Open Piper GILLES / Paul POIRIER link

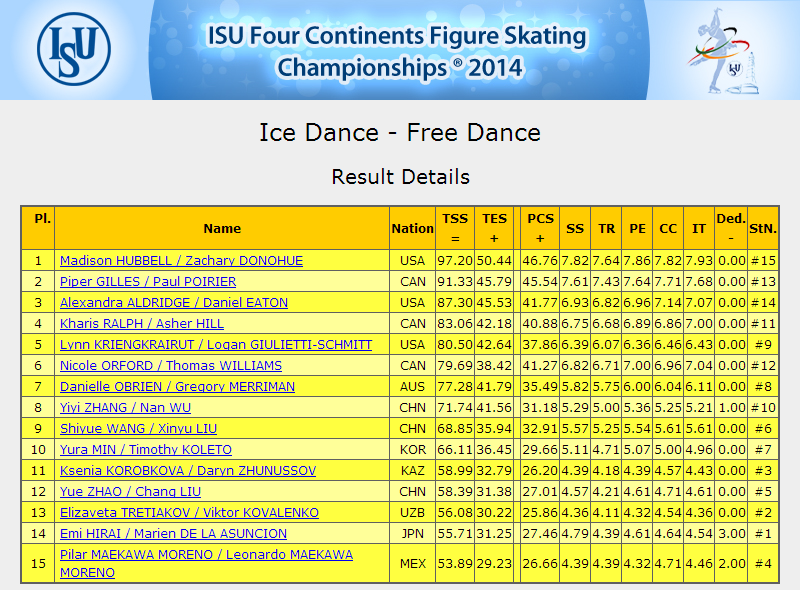(x=148, y=281)
